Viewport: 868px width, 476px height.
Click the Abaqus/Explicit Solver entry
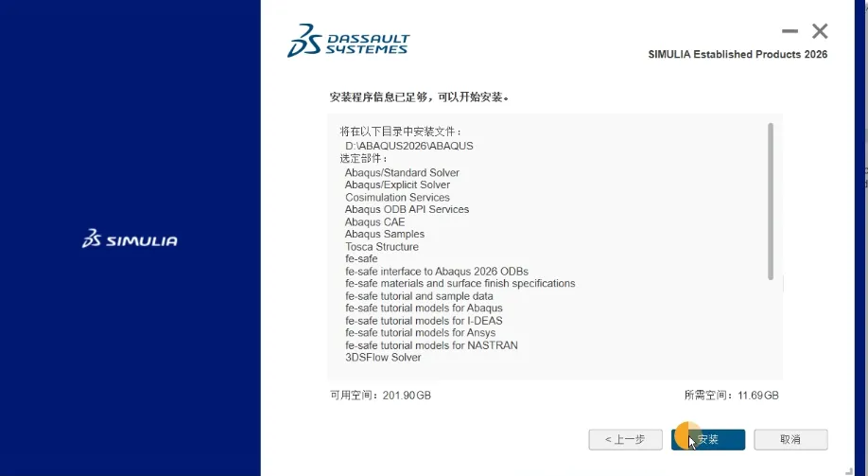pos(397,185)
